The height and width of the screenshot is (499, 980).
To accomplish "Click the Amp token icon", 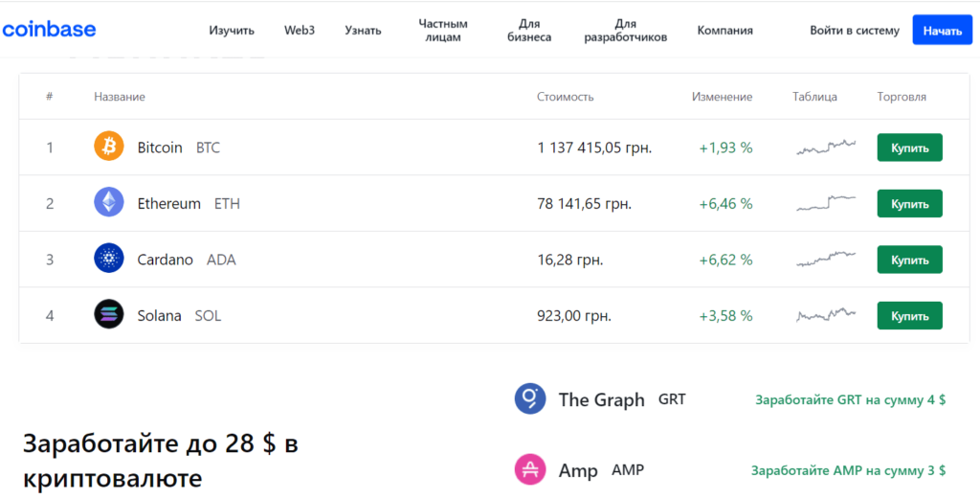I will click(530, 469).
